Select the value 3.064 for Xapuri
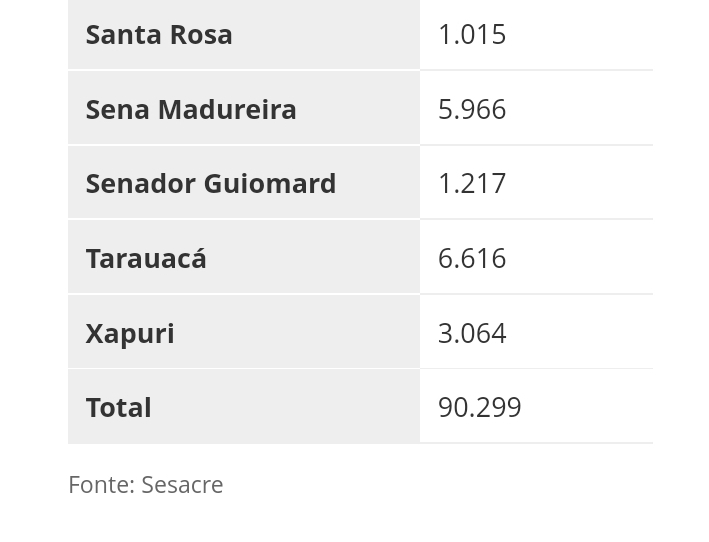709x542 pixels. (x=472, y=333)
